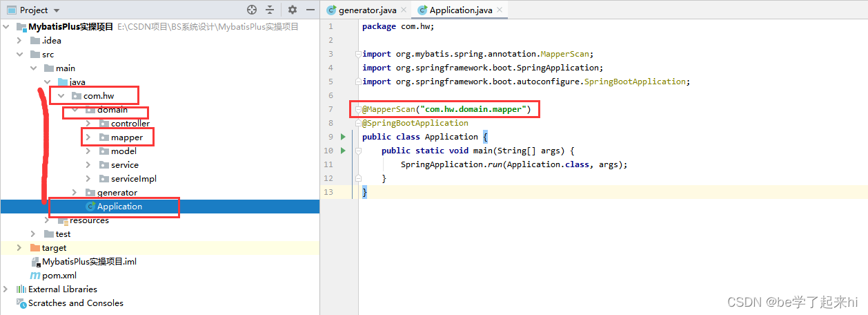Run main method via gutter arrow

(343, 151)
